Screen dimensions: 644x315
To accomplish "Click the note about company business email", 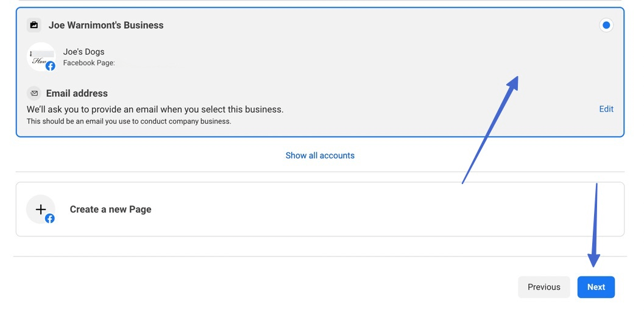I will click(129, 122).
